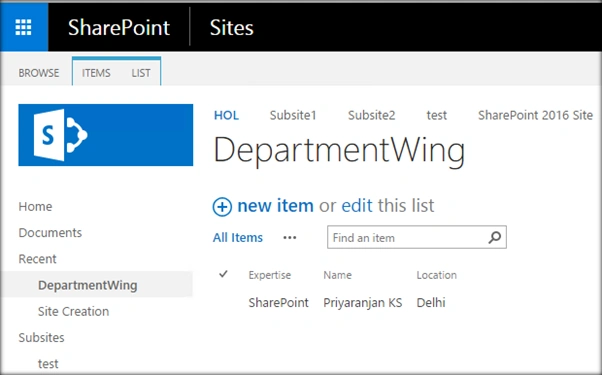602x375 pixels.
Task: Select DepartmentWing in left navigation
Action: [x=88, y=285]
